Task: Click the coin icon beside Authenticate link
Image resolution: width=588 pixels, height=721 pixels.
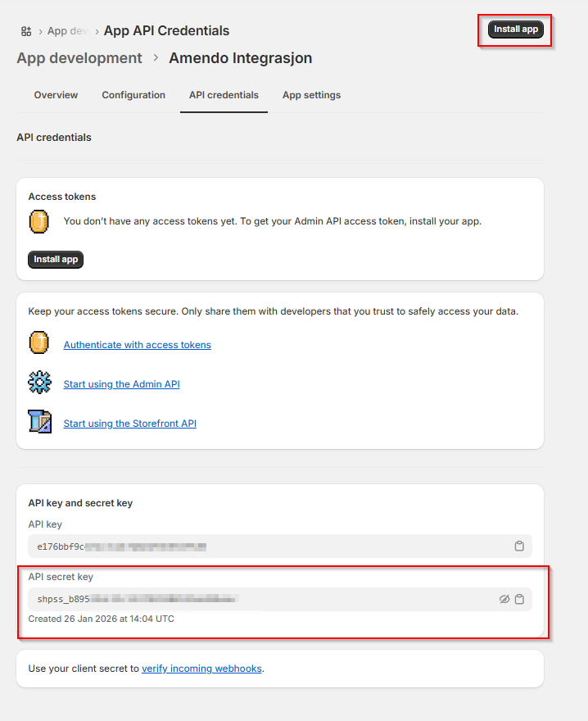Action: 39,342
